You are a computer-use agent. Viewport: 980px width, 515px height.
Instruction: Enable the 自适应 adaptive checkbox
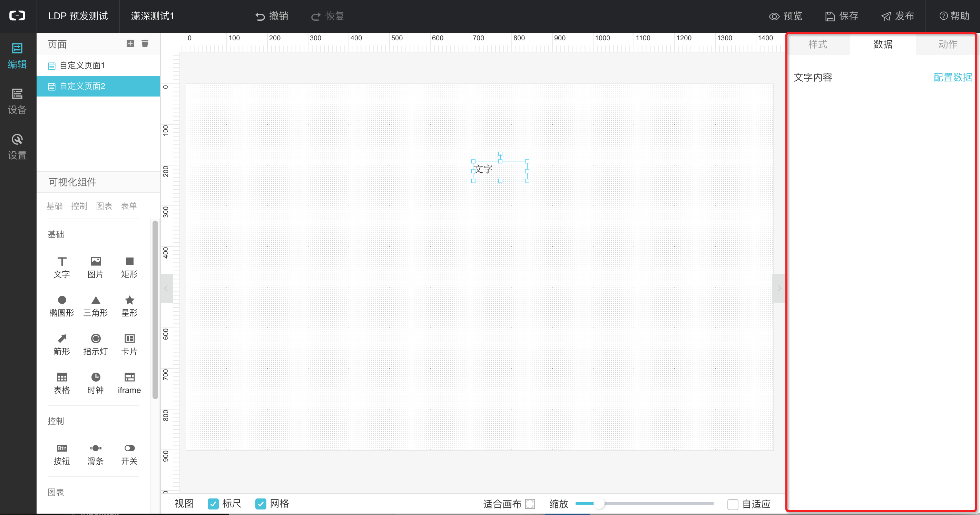point(733,504)
